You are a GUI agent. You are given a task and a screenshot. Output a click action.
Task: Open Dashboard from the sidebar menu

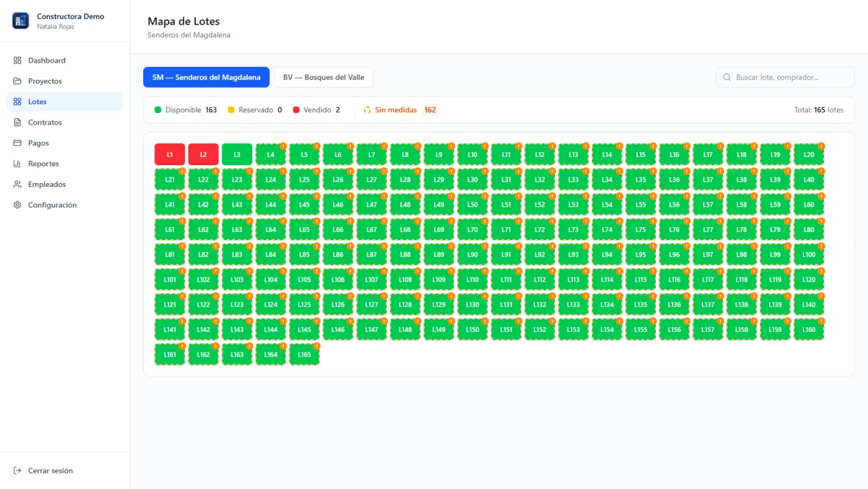(x=65, y=61)
